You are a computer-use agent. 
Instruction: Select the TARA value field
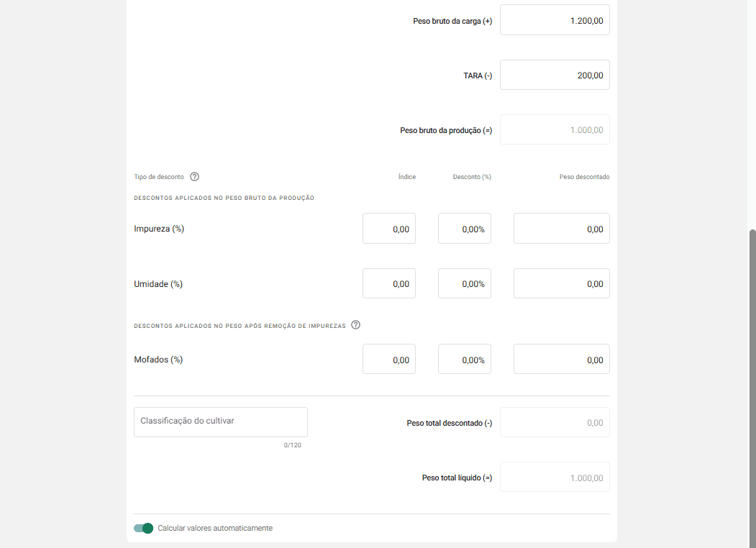click(x=554, y=75)
